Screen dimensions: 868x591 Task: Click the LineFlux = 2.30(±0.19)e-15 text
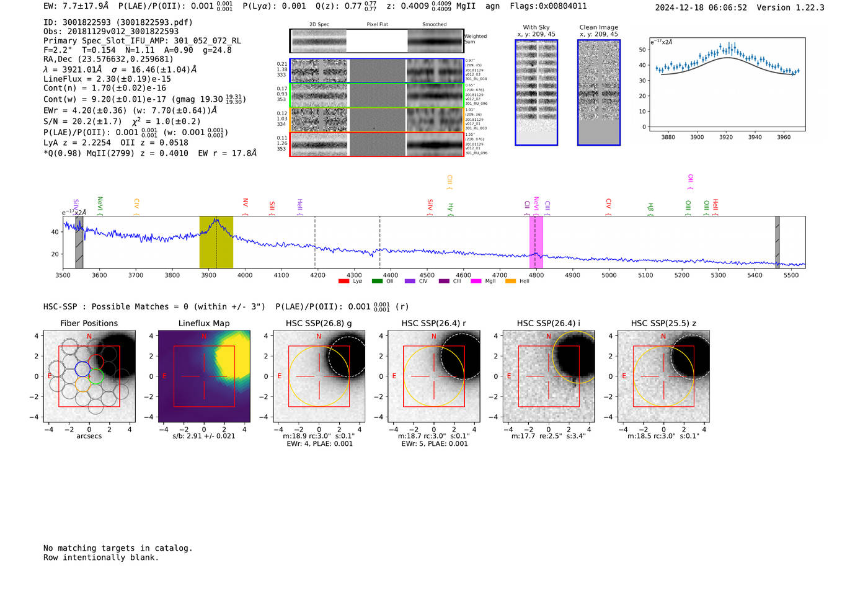107,79
